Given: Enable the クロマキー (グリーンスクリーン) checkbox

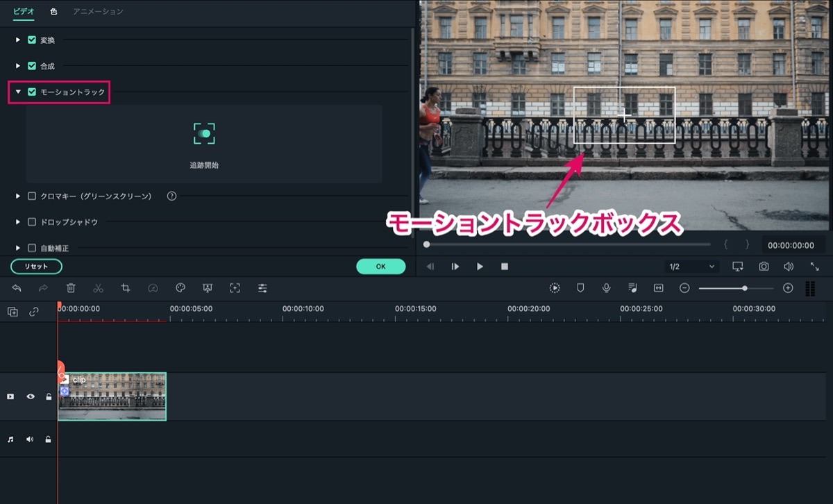Looking at the screenshot, I should 32,196.
